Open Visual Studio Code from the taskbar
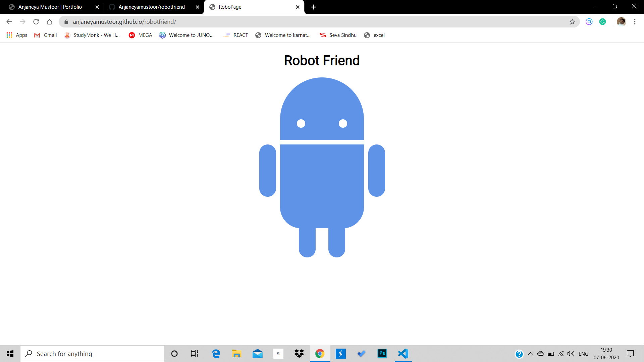This screenshot has width=644, height=362. (x=403, y=354)
